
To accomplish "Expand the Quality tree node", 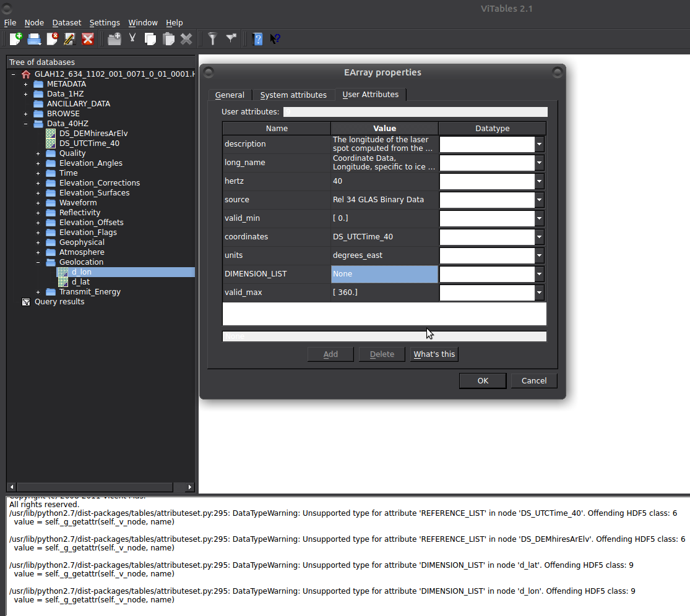I will pos(38,153).
